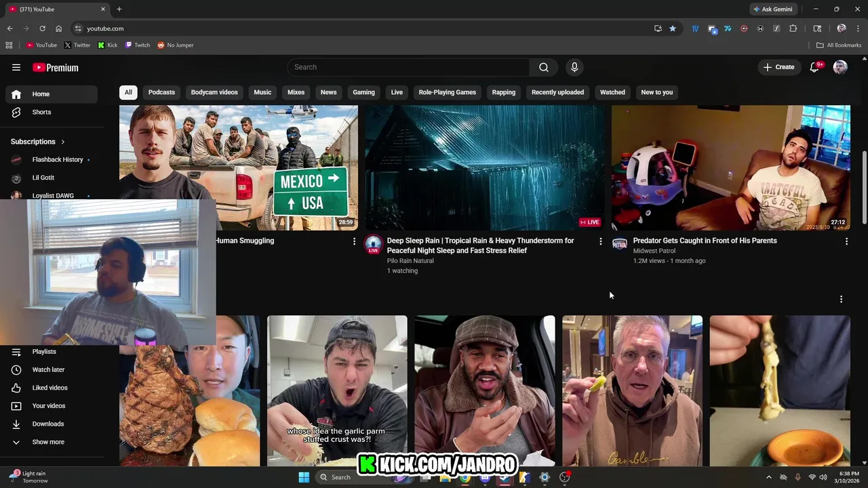This screenshot has width=868, height=488.
Task: Open Watch later from the sidebar
Action: point(52,369)
